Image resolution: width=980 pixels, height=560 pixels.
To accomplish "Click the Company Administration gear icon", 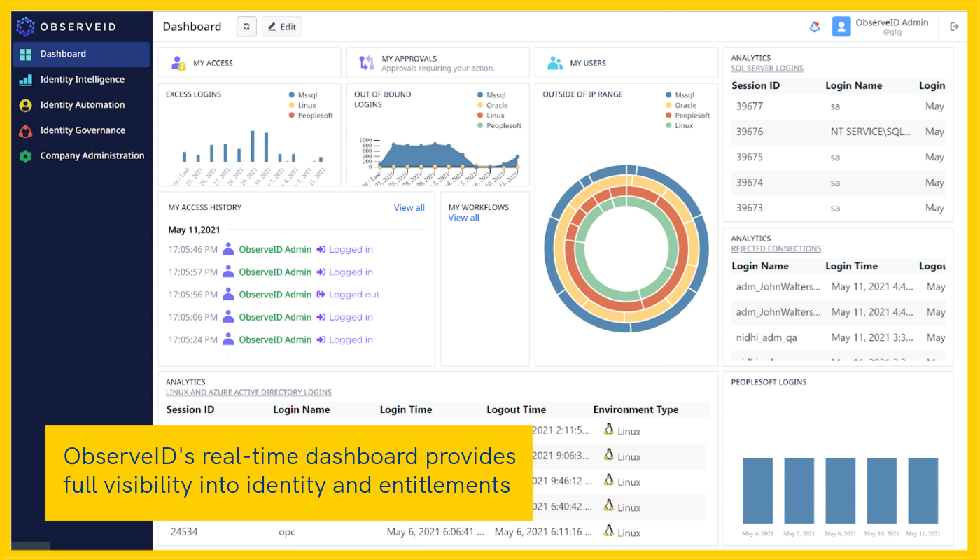I will pyautogui.click(x=26, y=156).
